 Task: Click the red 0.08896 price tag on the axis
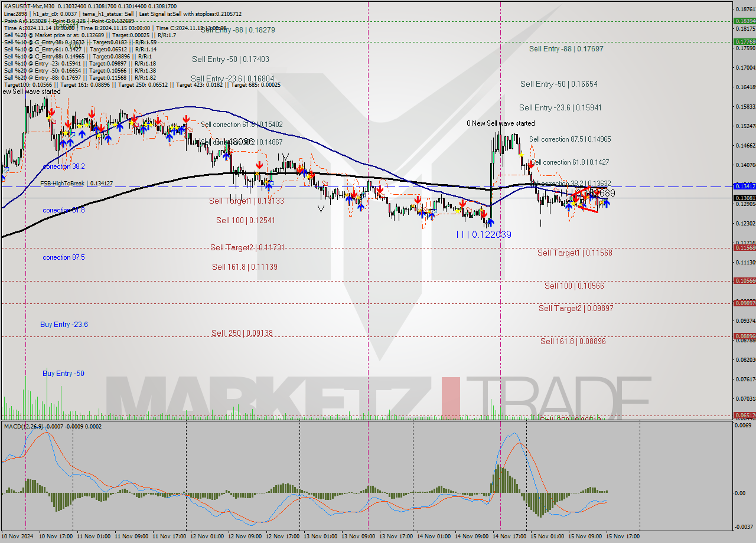coord(744,336)
